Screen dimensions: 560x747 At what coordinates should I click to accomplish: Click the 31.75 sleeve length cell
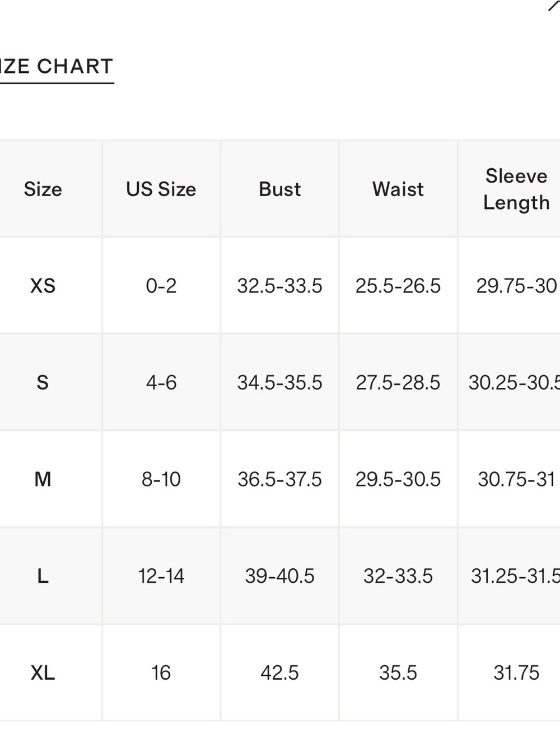[x=516, y=673]
